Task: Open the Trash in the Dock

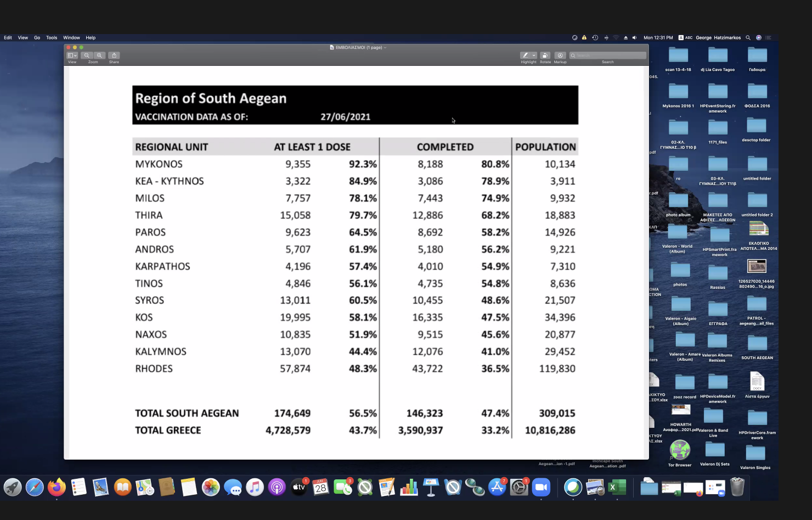Action: (737, 487)
